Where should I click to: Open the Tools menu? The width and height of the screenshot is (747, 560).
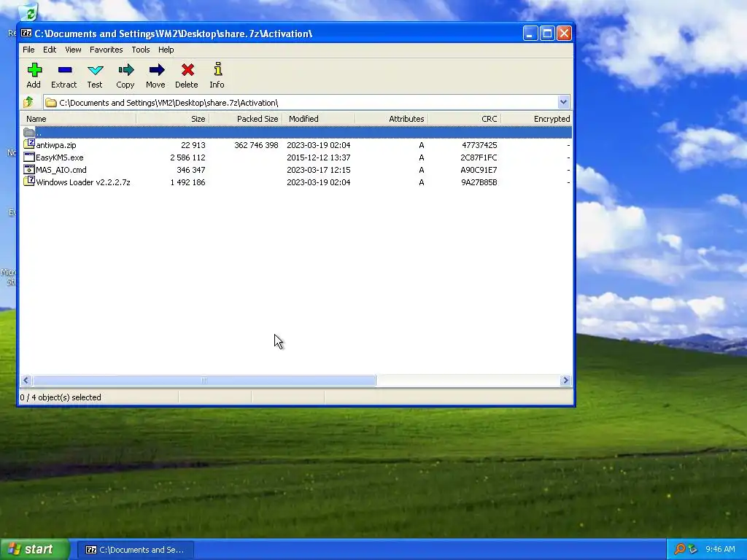[141, 50]
